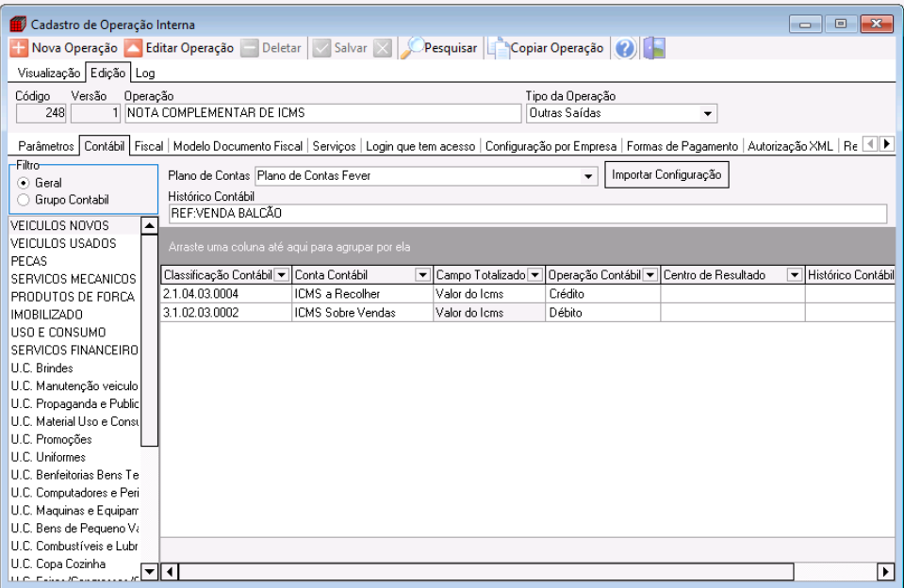The width and height of the screenshot is (904, 588).
Task: Click the Pesquisar magnifier icon
Action: 412,48
